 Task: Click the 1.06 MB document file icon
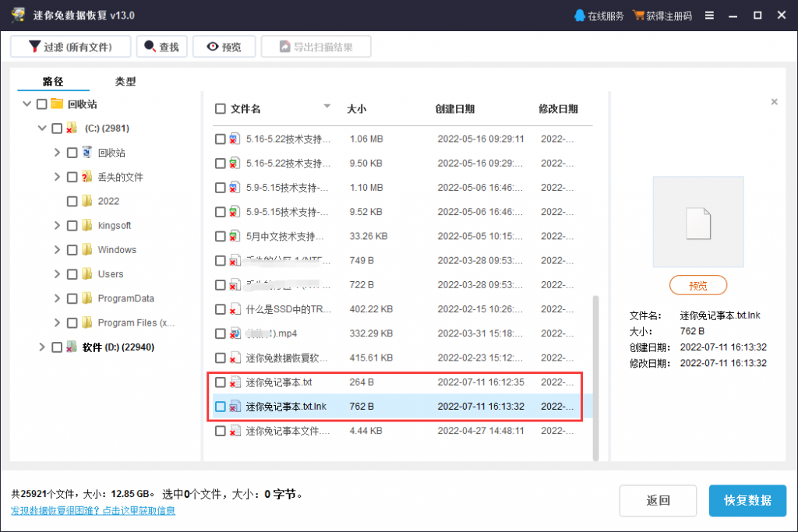tap(235, 139)
